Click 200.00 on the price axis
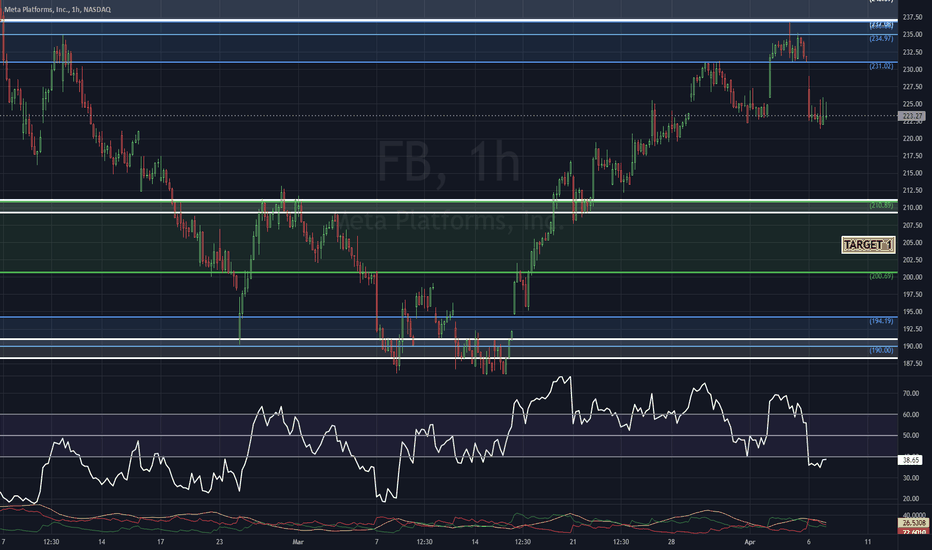932x550 pixels. [912, 277]
